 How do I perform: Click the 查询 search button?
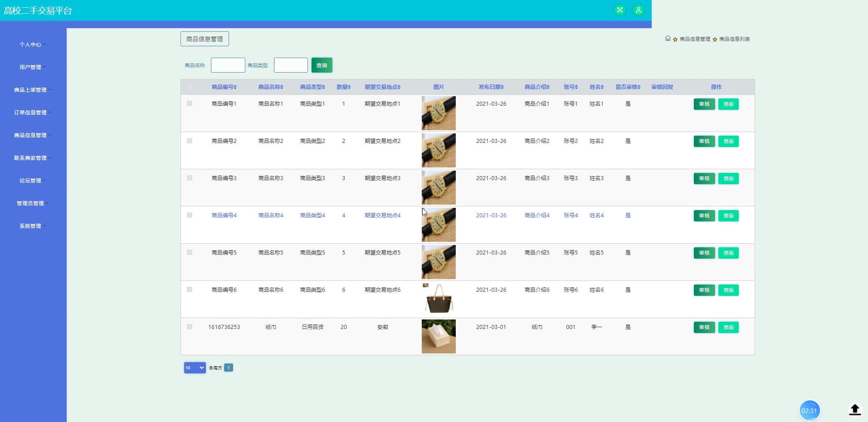(x=322, y=65)
